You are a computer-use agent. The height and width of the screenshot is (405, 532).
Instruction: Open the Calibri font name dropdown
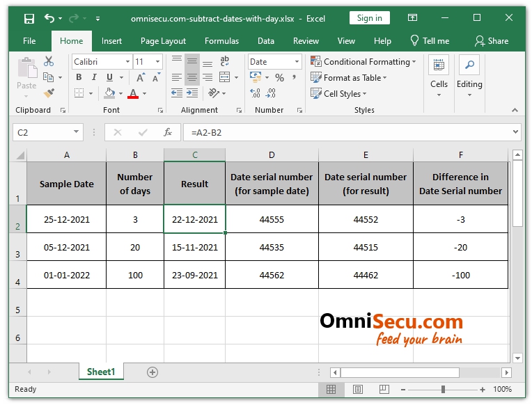click(x=127, y=62)
